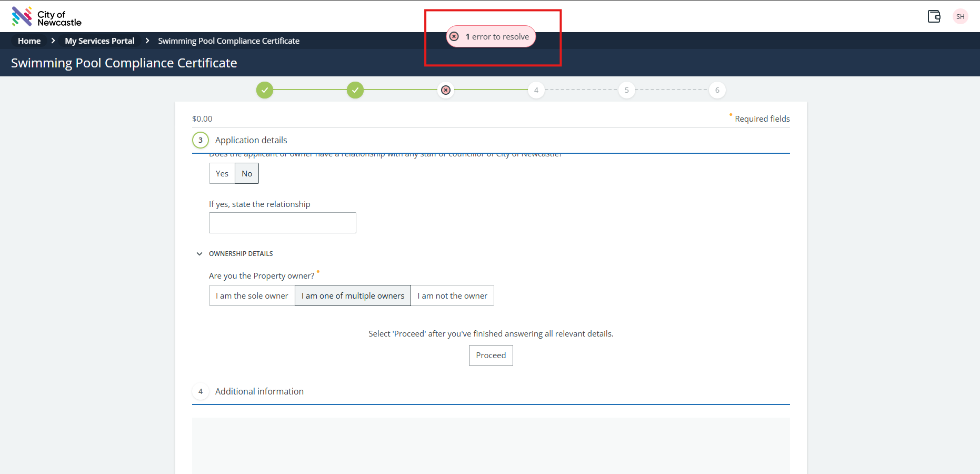Select No for staff relationship question
The height and width of the screenshot is (474, 980).
tap(247, 173)
